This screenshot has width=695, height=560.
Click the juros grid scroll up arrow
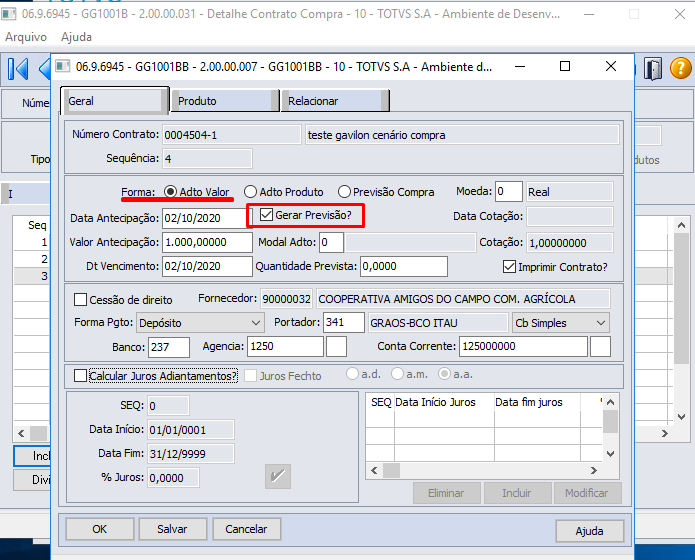[610, 402]
